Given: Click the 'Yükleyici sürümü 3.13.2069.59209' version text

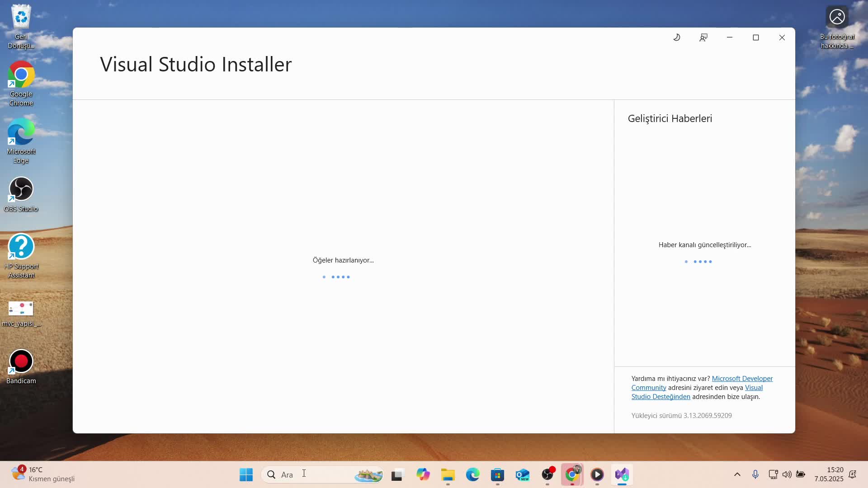Looking at the screenshot, I should (682, 416).
